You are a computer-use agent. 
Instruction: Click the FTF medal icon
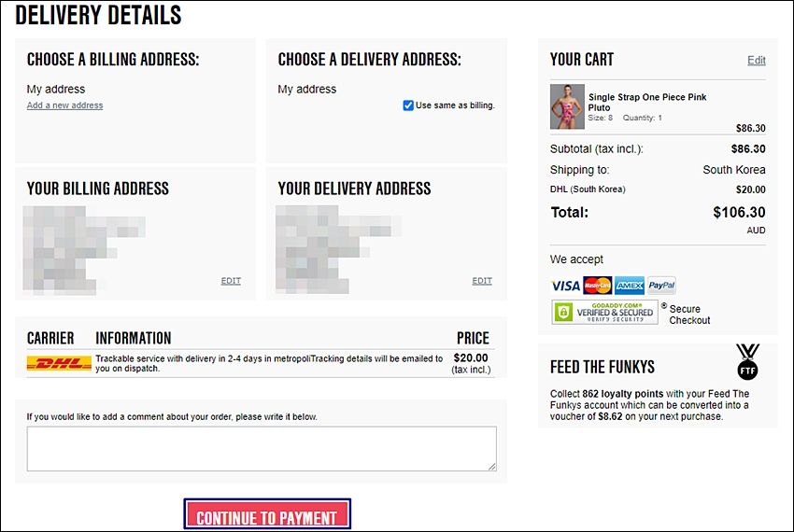coord(747,361)
